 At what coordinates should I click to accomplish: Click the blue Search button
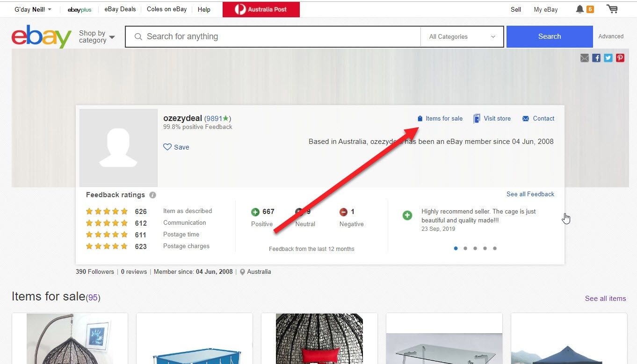(550, 36)
